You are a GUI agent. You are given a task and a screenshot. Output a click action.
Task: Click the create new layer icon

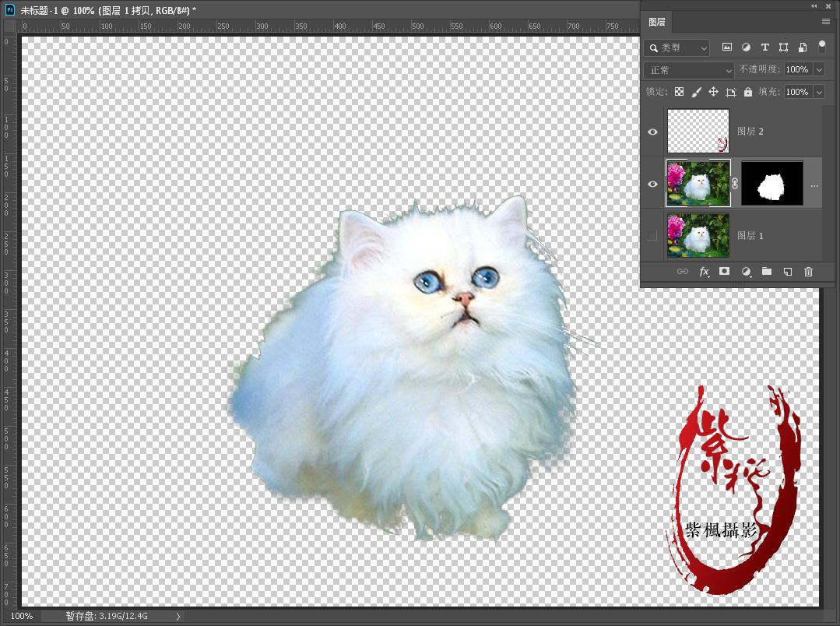click(787, 272)
